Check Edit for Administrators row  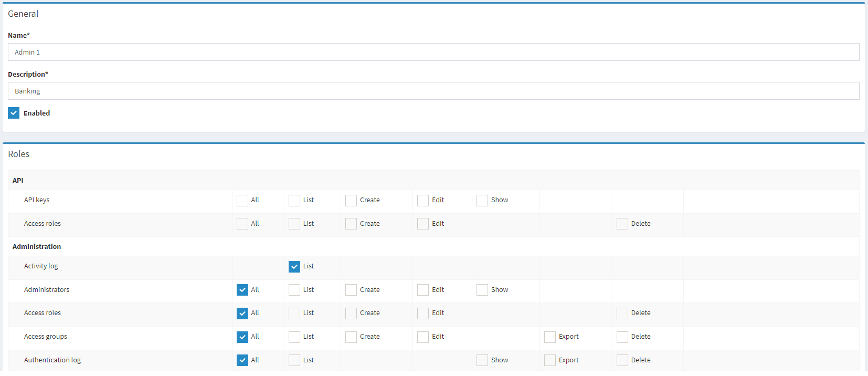click(423, 290)
